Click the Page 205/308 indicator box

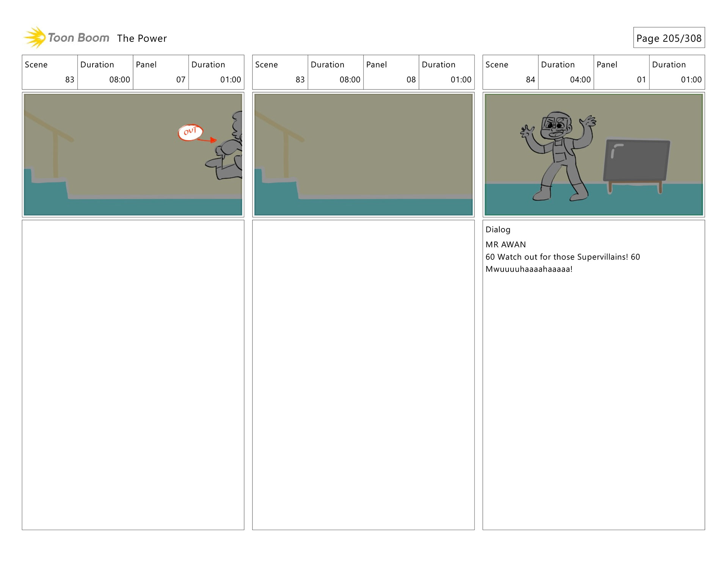tap(668, 38)
